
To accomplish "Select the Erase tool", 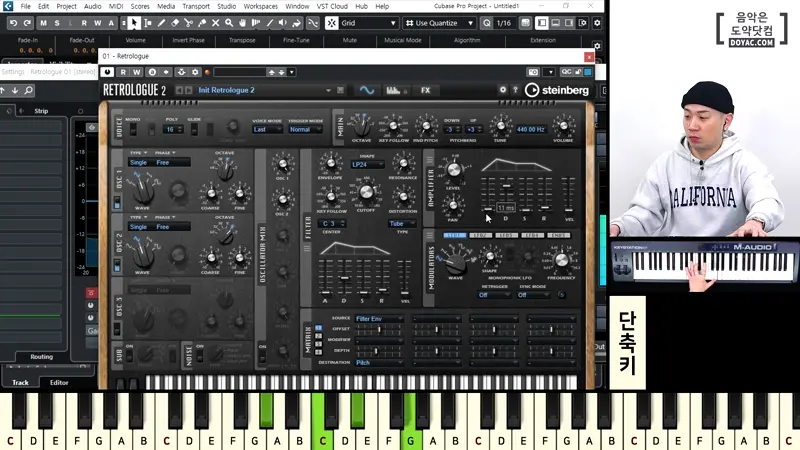I will (175, 23).
